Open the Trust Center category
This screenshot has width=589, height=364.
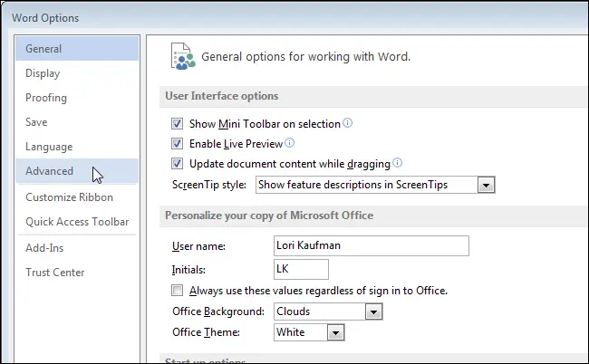[77, 272]
